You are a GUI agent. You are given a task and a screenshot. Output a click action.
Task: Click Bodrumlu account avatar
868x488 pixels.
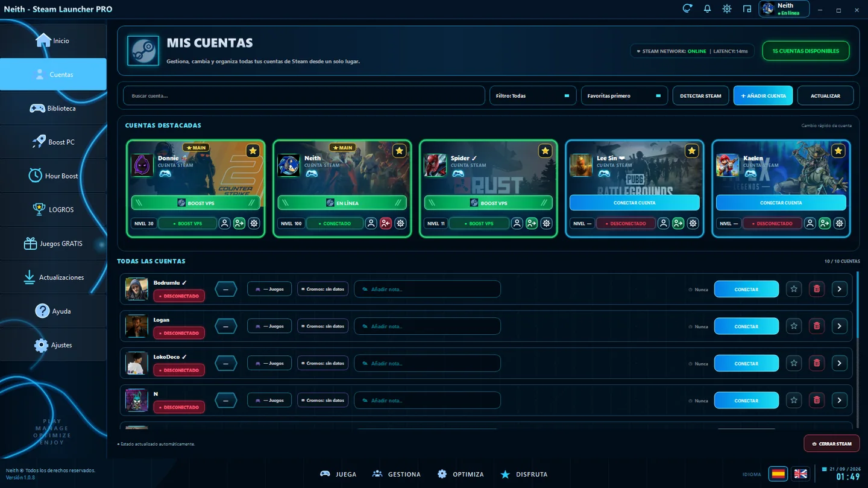click(137, 289)
